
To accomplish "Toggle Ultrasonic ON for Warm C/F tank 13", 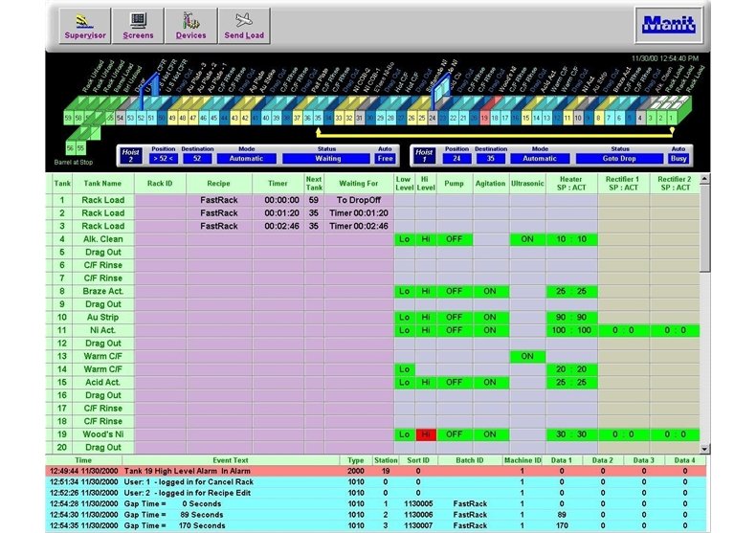I will click(x=526, y=356).
